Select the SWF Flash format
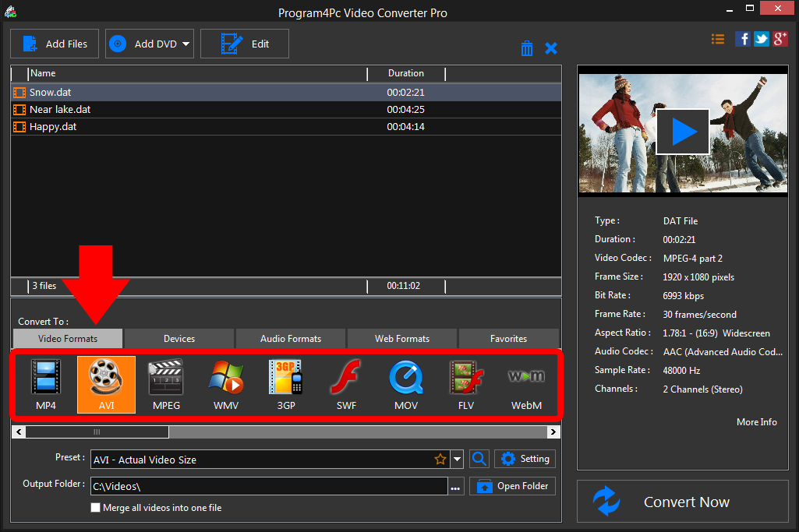Image resolution: width=799 pixels, height=532 pixels. 345,385
